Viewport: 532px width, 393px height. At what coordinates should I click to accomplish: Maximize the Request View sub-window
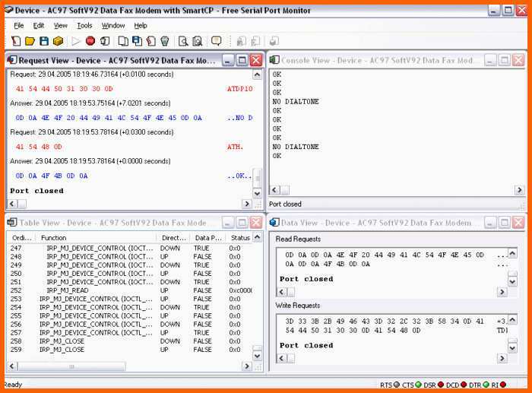[x=242, y=60]
